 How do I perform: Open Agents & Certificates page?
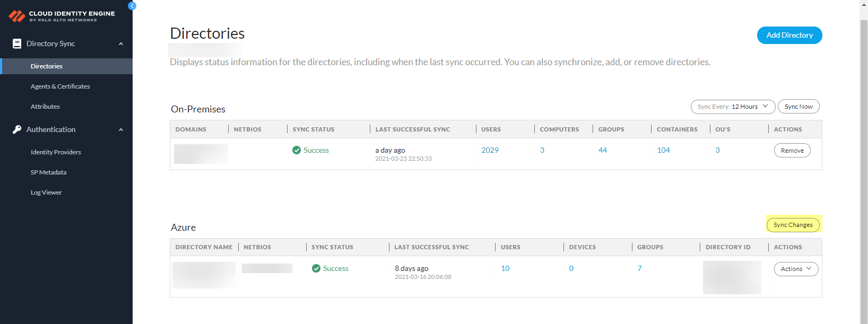pyautogui.click(x=60, y=86)
